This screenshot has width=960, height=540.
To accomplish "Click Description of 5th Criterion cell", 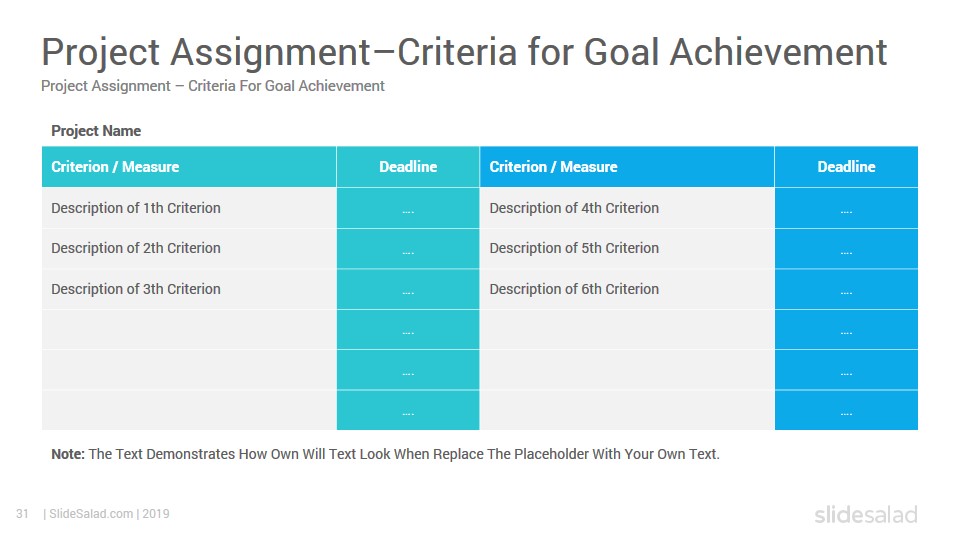I will click(x=627, y=249).
